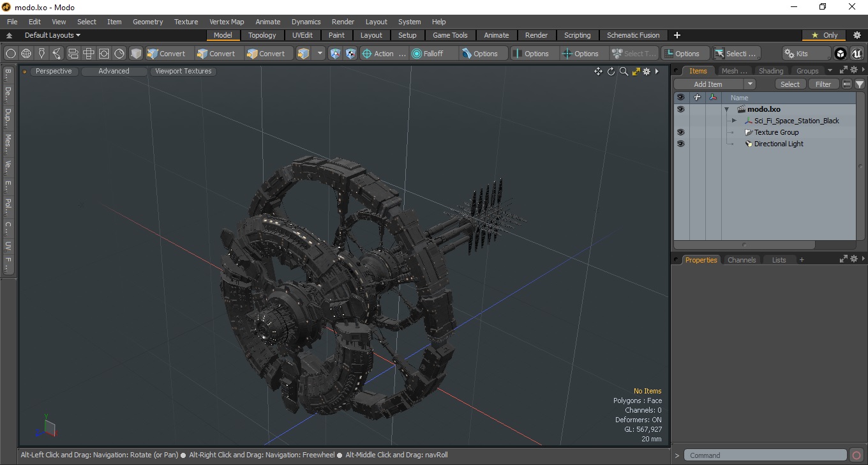Select the Directional Light item

point(779,144)
